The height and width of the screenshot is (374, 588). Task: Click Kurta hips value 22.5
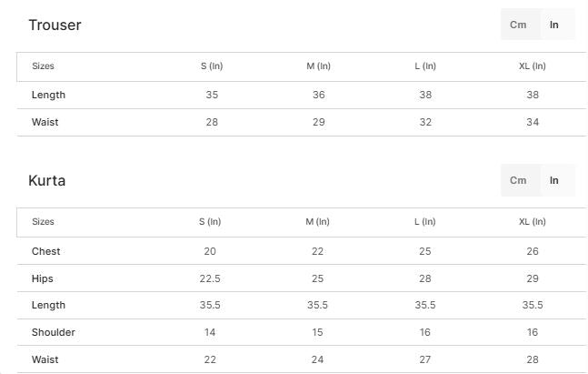click(210, 278)
